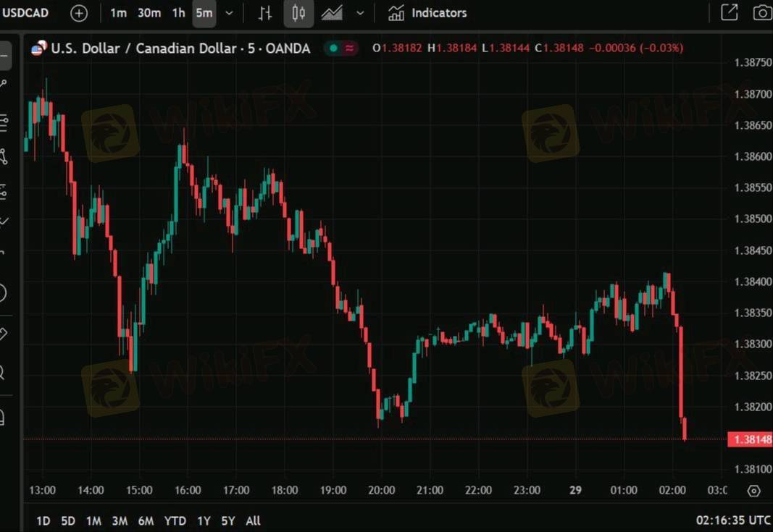Select the area chart style icon
This screenshot has height=532, width=773.
click(332, 13)
